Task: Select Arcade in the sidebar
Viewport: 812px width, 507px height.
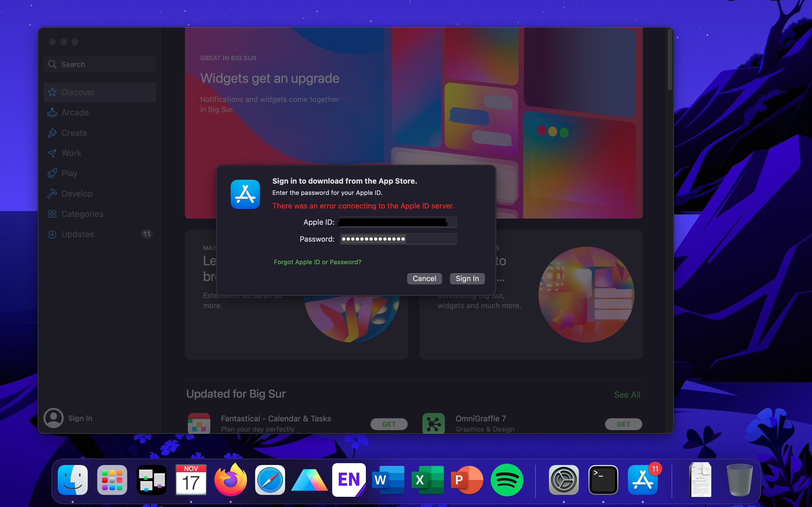Action: (75, 112)
